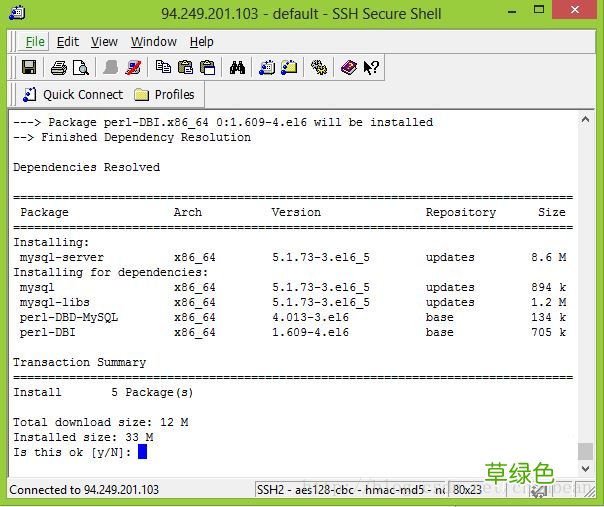The width and height of the screenshot is (604, 507).
Task: Click the 'Arch' column header
Action: point(188,212)
